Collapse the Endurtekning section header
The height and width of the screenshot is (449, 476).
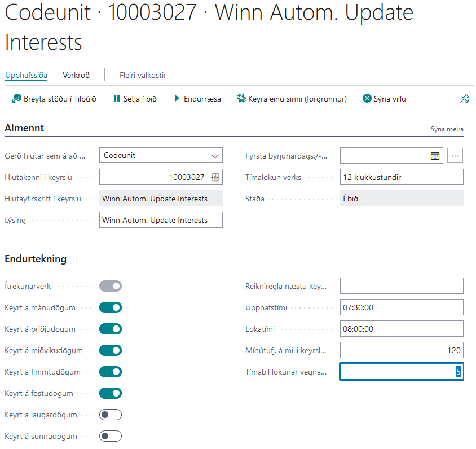click(x=36, y=259)
